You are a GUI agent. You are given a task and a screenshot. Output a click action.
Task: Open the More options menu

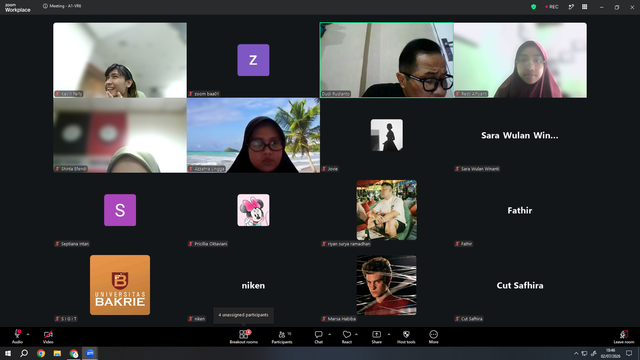pos(433,337)
